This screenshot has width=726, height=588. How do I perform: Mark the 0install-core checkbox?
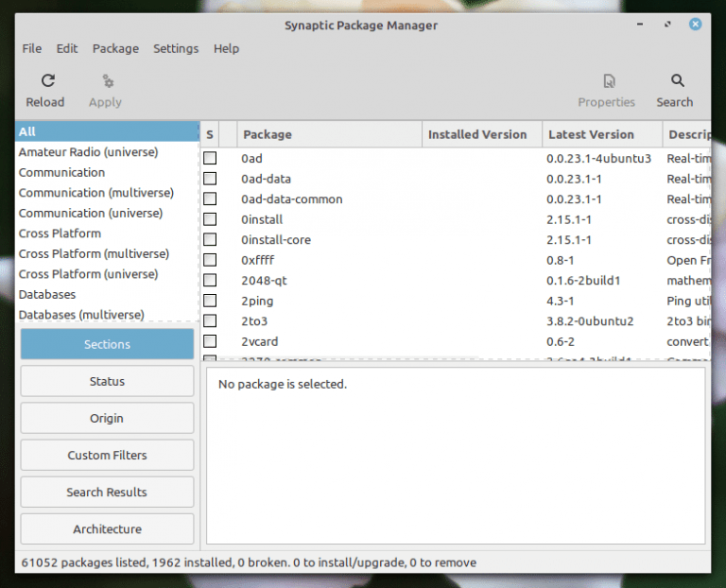[210, 239]
